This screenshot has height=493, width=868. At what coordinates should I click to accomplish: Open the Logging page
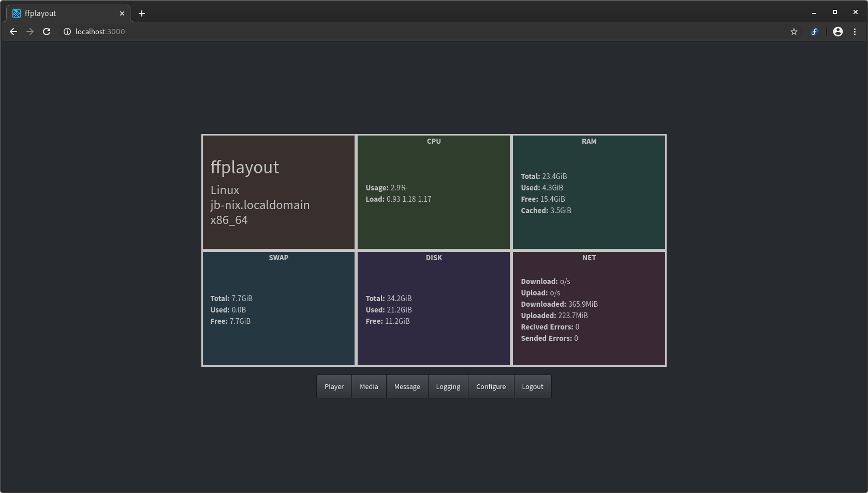tap(448, 386)
